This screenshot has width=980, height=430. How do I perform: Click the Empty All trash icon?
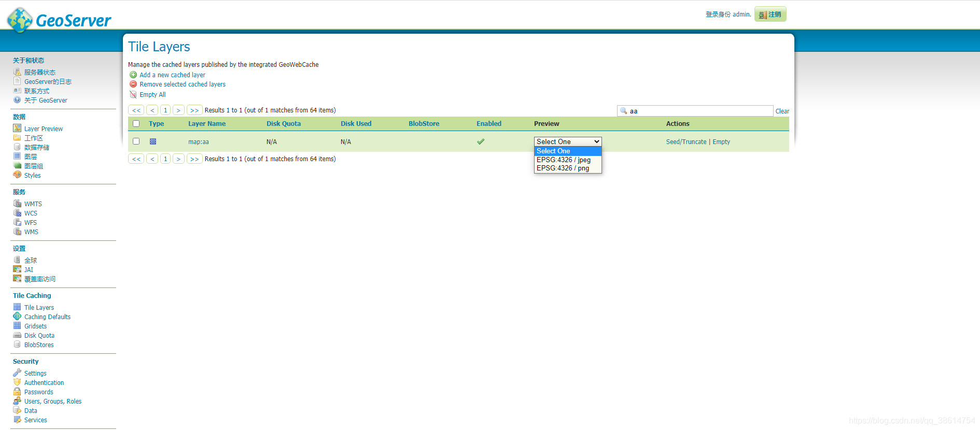[133, 94]
